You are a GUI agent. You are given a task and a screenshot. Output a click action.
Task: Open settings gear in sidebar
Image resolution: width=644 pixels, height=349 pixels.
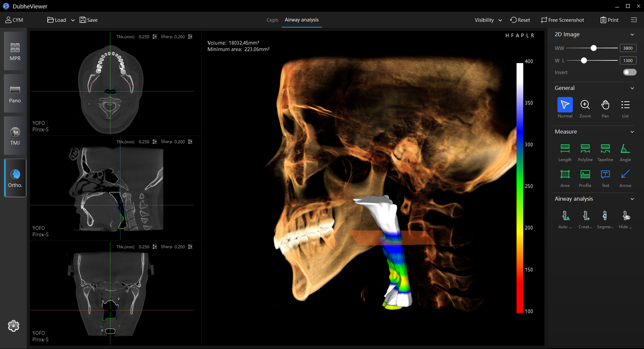coord(14,326)
